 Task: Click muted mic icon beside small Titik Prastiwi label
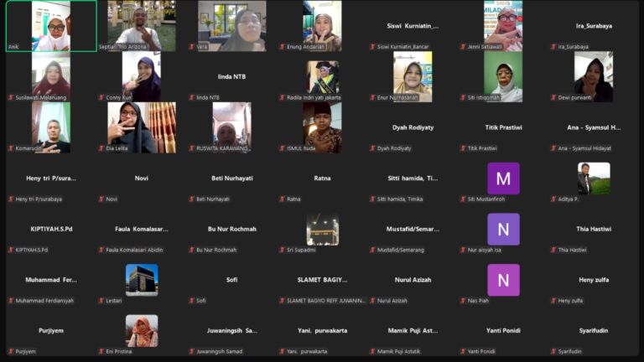tap(463, 148)
